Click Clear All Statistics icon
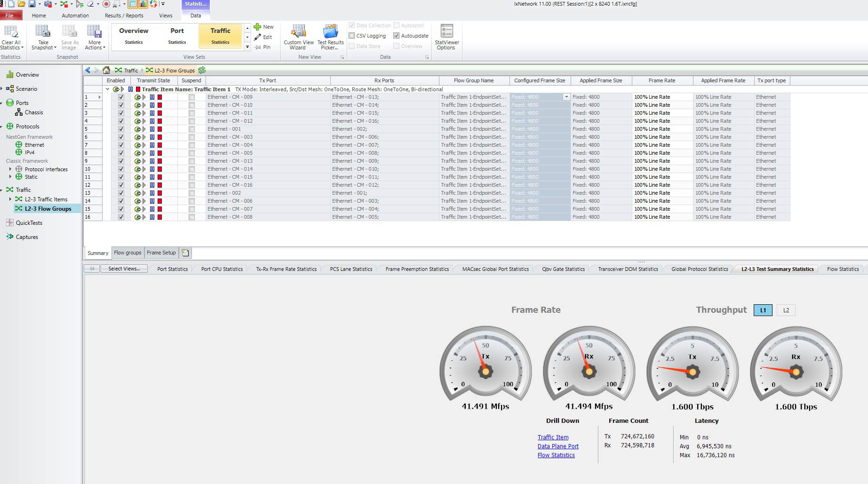The width and height of the screenshot is (868, 484). [11, 32]
